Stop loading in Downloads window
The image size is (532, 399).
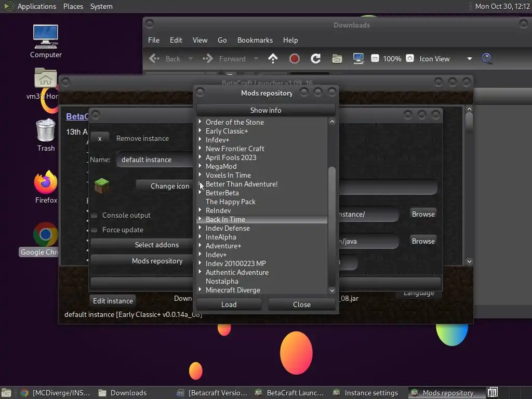tap(294, 59)
